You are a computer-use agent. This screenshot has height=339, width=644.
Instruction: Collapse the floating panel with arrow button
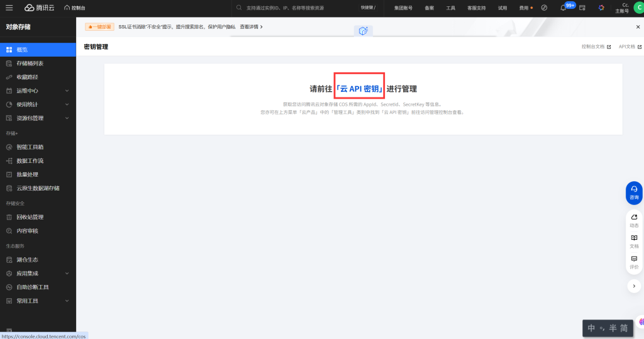click(x=634, y=286)
